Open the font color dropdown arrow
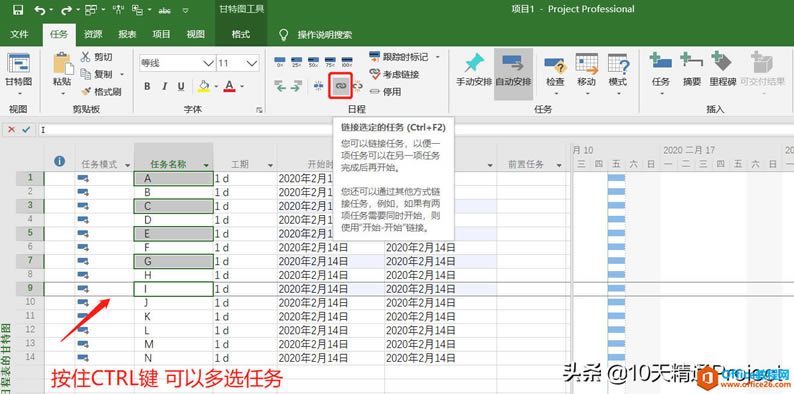 tap(242, 87)
